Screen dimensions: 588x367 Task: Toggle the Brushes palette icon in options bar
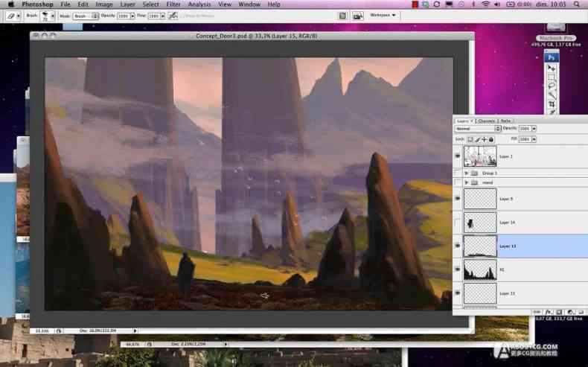point(342,16)
